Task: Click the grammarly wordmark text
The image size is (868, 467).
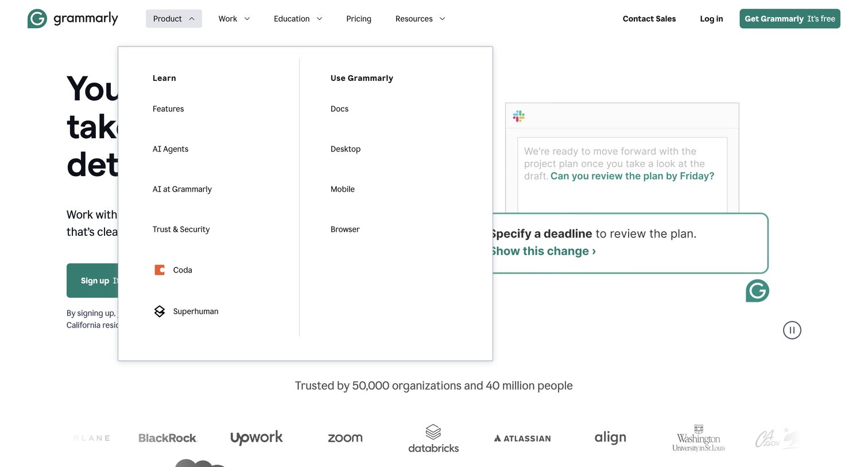Action: pyautogui.click(x=86, y=18)
